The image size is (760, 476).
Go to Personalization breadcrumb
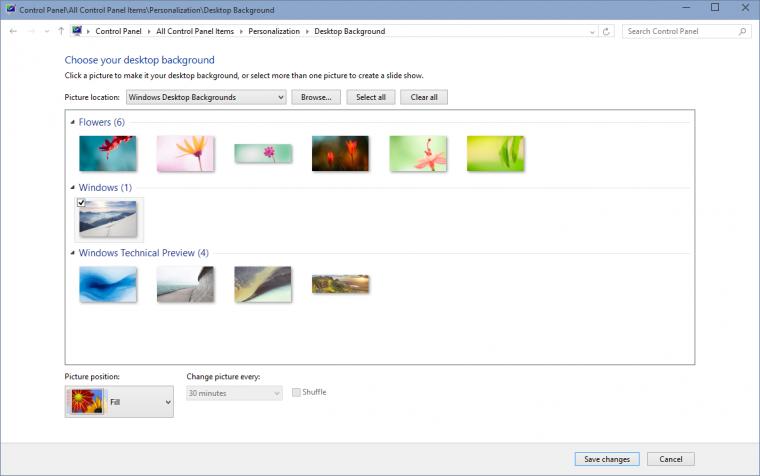(x=274, y=32)
